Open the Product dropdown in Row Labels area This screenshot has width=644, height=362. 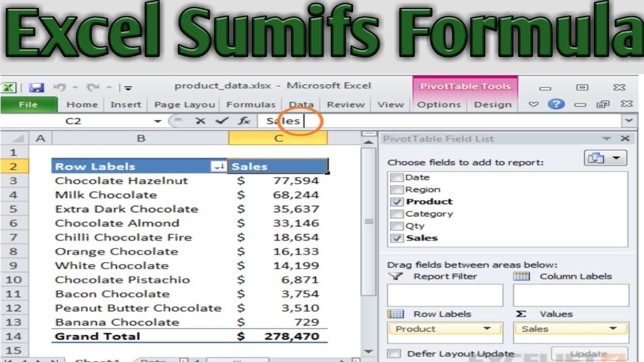coord(487,329)
